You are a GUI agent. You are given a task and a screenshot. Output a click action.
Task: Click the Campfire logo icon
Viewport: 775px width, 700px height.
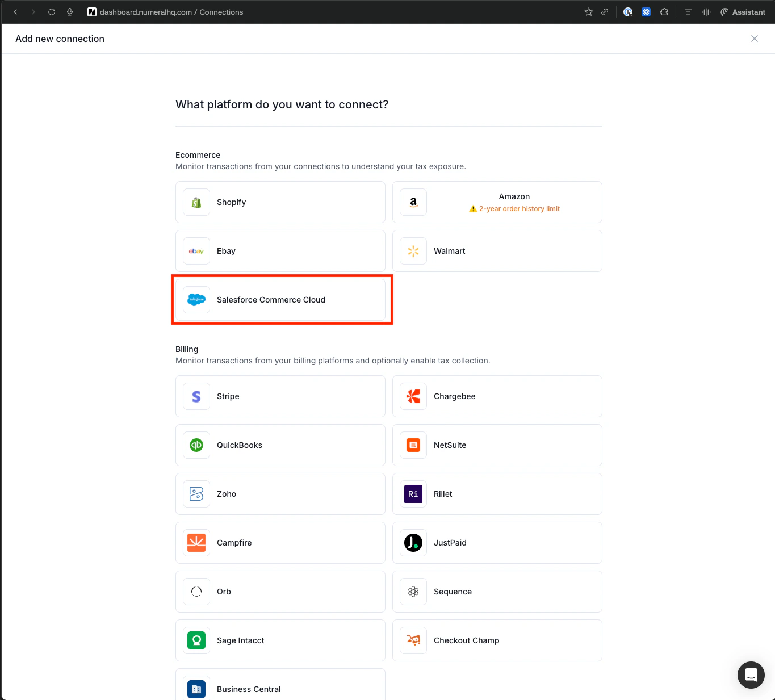[196, 543]
